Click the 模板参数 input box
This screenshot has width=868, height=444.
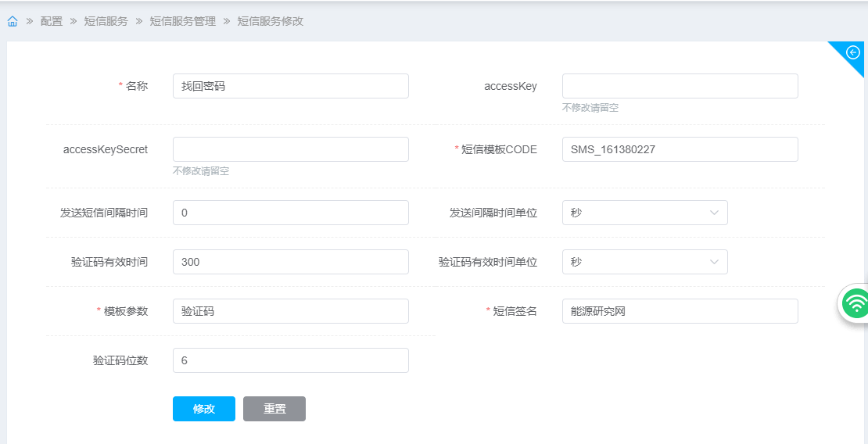click(290, 311)
